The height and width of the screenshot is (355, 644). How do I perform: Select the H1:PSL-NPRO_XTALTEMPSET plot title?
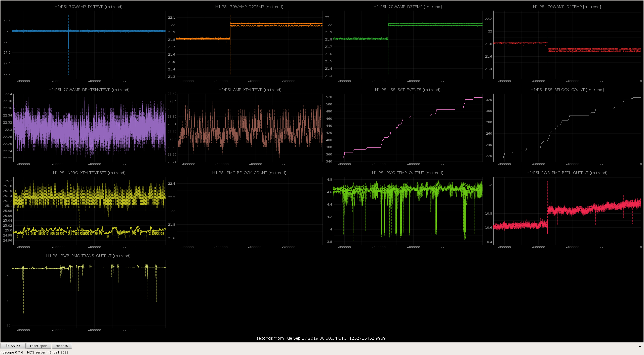tap(89, 173)
